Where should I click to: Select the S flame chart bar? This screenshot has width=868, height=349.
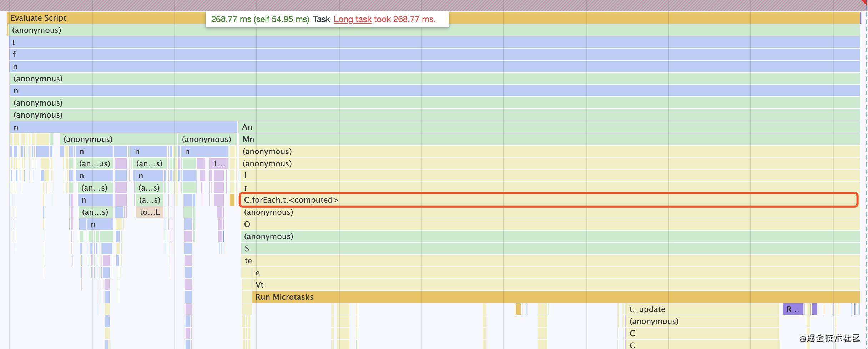550,248
